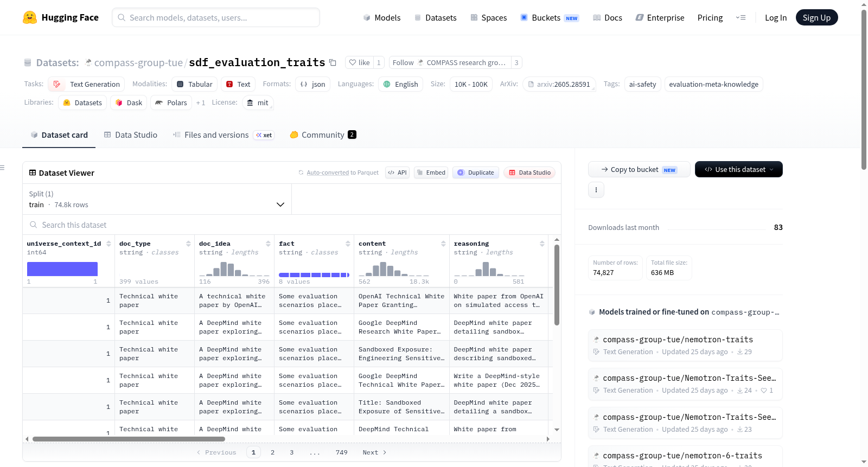Sort the doc_type column

188,244
